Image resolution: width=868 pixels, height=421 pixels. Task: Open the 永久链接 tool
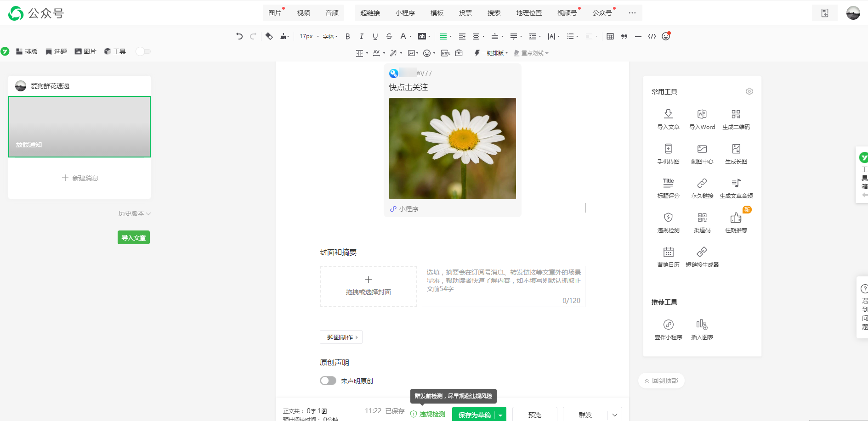click(702, 188)
